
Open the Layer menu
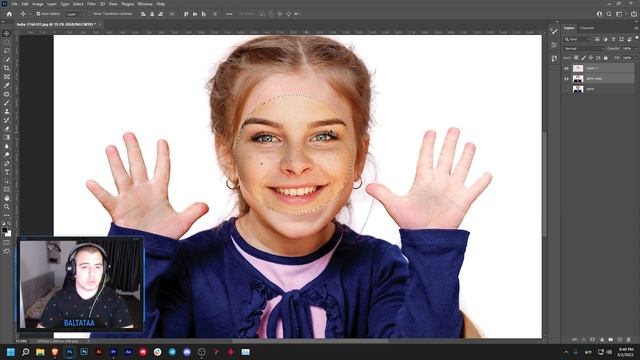52,4
